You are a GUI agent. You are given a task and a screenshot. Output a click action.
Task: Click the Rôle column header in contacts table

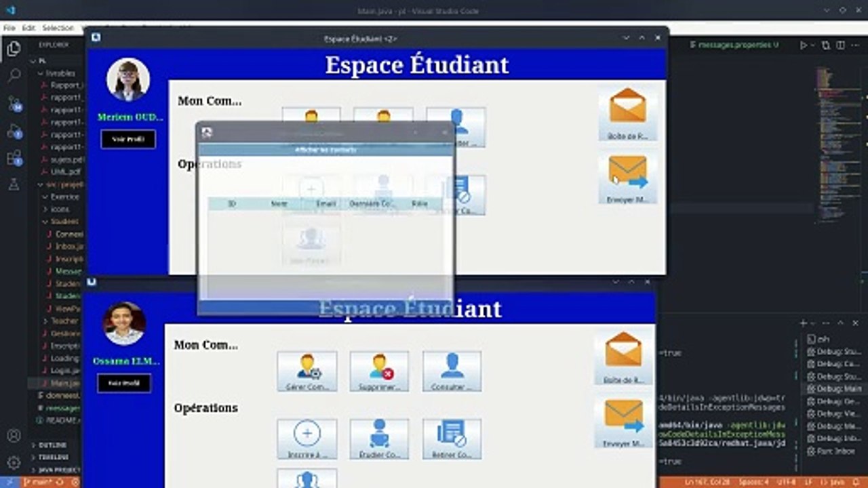click(420, 203)
